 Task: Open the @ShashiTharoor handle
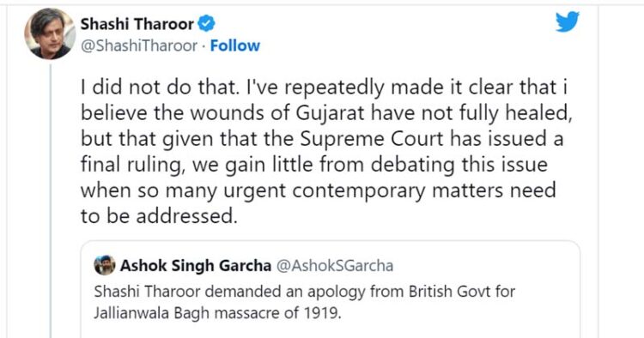coord(139,45)
